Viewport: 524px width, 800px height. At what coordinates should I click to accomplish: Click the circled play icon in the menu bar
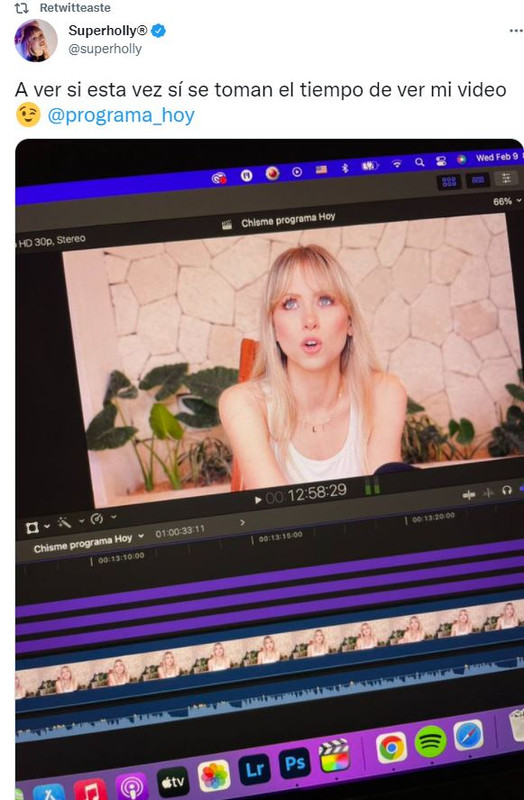297,171
